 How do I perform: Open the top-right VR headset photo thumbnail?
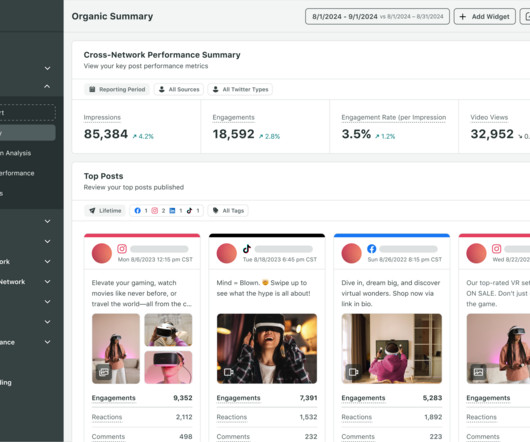coord(168,330)
